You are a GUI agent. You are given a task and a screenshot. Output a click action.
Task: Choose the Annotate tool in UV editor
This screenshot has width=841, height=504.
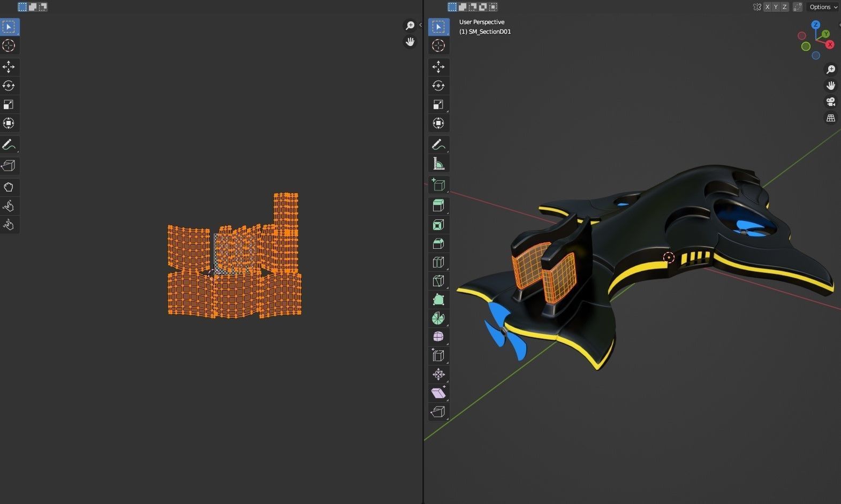click(x=9, y=144)
